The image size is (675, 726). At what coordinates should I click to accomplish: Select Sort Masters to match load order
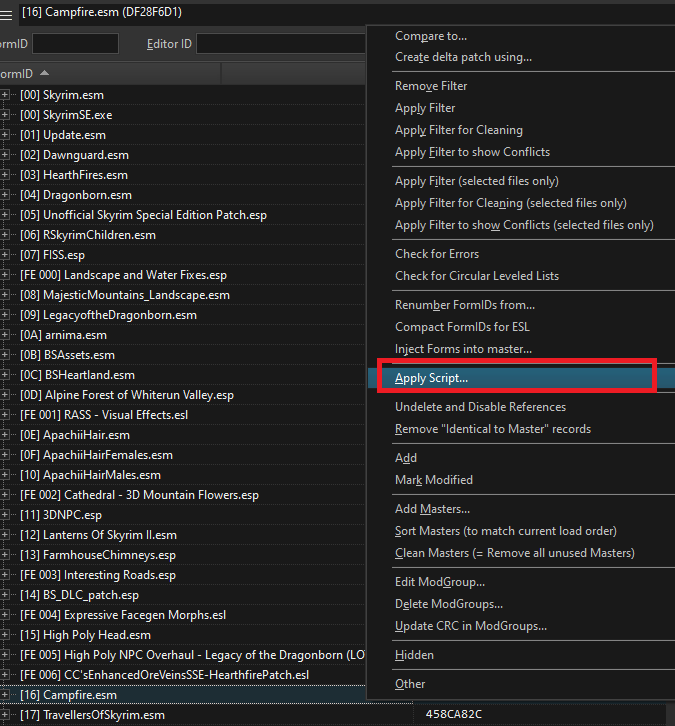[x=506, y=531]
